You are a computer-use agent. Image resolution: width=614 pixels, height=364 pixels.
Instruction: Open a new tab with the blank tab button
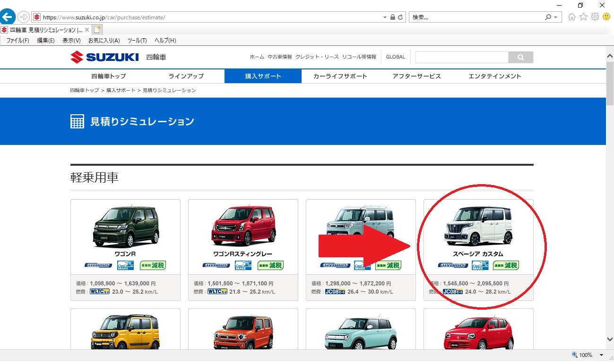[97, 30]
